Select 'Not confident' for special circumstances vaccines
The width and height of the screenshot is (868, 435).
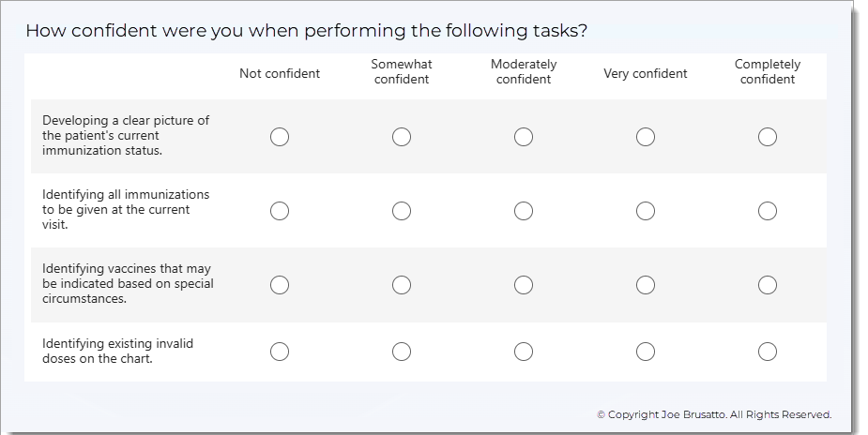tap(280, 284)
